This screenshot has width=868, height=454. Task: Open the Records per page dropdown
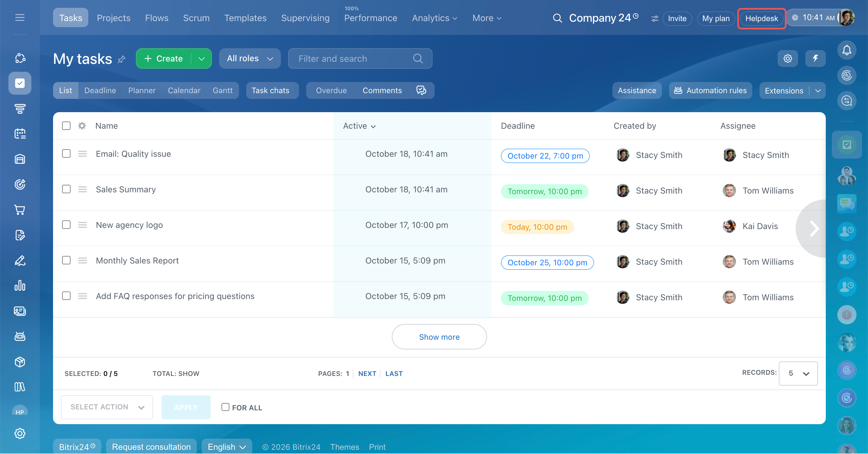point(798,374)
